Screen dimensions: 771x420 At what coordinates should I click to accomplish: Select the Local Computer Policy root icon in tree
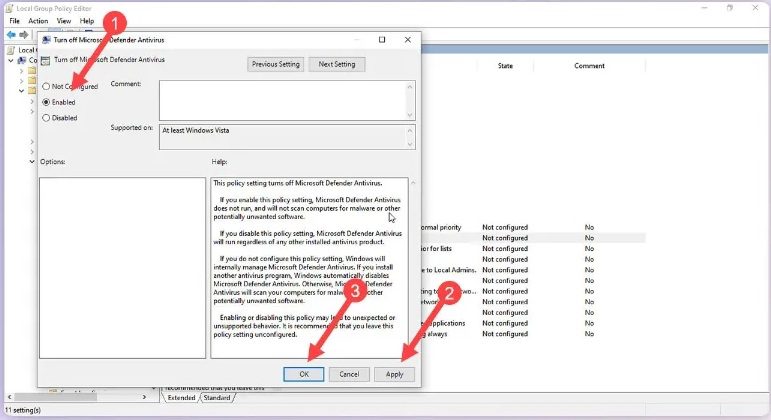click(x=11, y=50)
